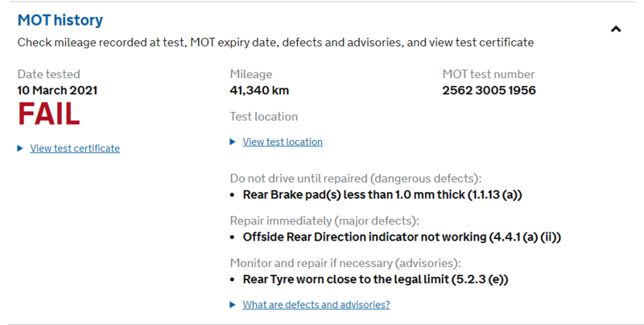This screenshot has height=325, width=644.
Task: Click the Monitor and repair if necessary heading
Action: (x=345, y=263)
